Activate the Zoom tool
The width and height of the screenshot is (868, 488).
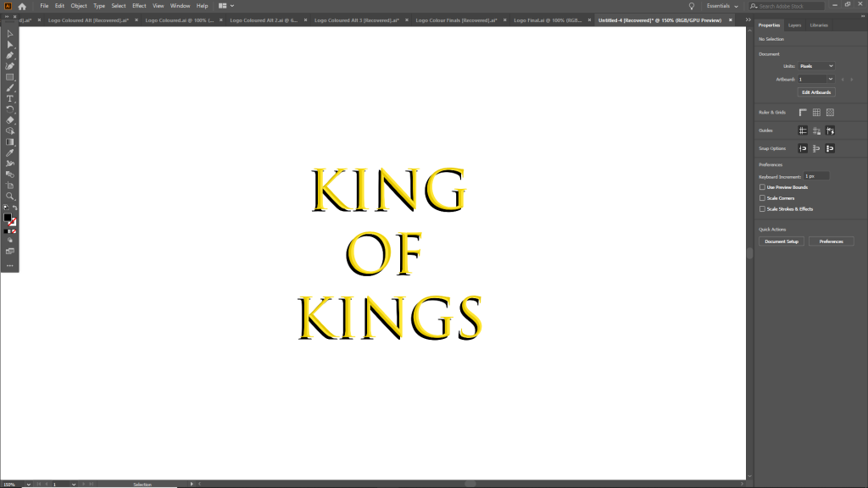tap(10, 196)
